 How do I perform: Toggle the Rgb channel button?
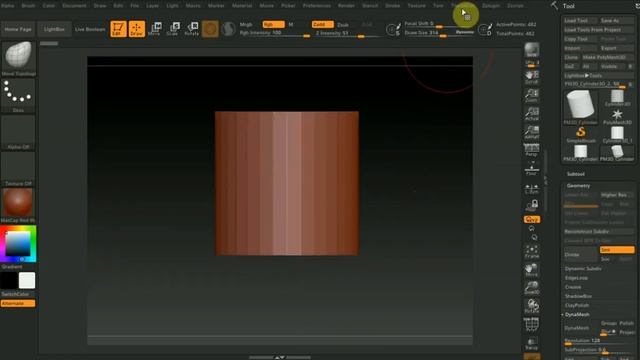click(273, 24)
